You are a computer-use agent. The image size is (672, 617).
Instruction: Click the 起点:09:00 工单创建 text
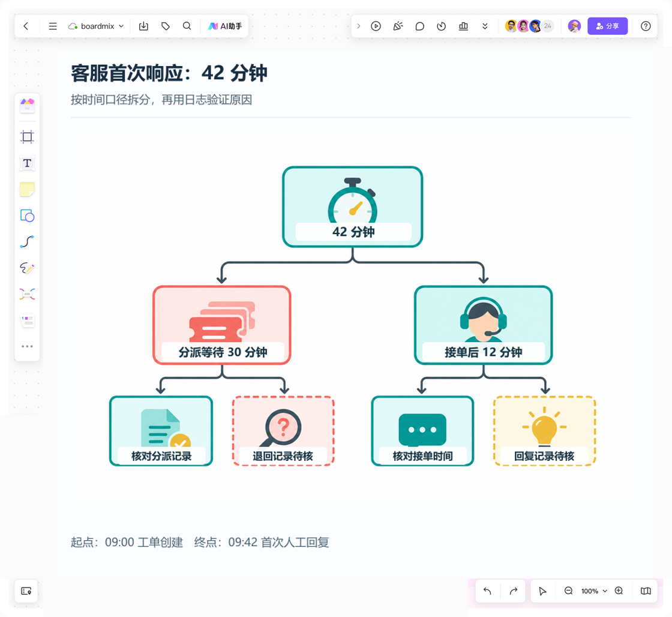pos(127,543)
